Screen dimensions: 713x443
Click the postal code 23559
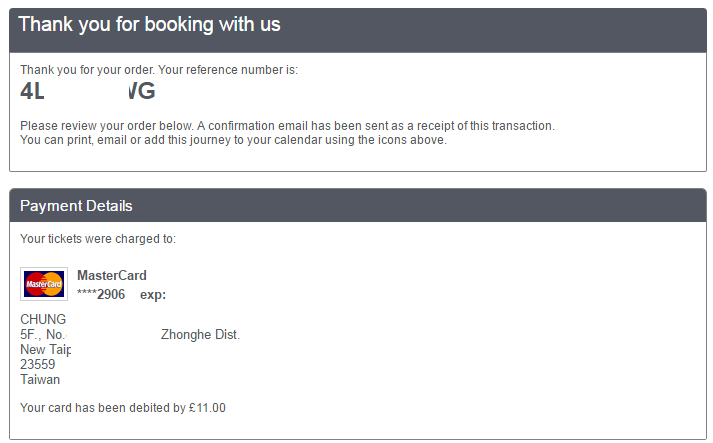(x=37, y=364)
